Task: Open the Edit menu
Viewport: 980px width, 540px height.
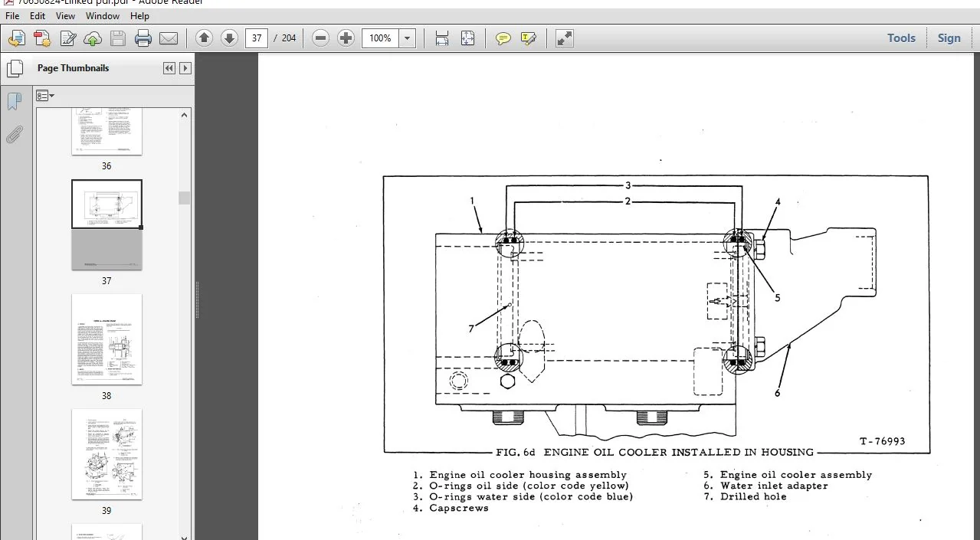Action: click(38, 15)
